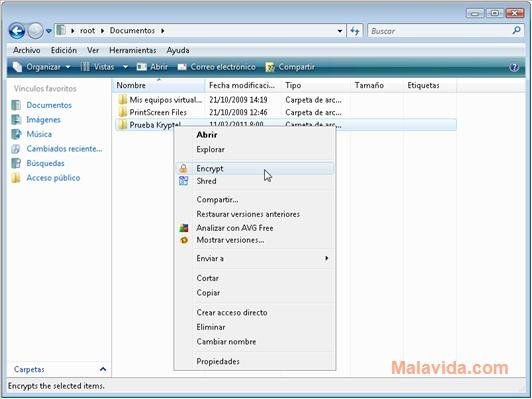Open the Organizar toolbar dropdown
Image resolution: width=532 pixels, height=399 pixels.
[42, 67]
